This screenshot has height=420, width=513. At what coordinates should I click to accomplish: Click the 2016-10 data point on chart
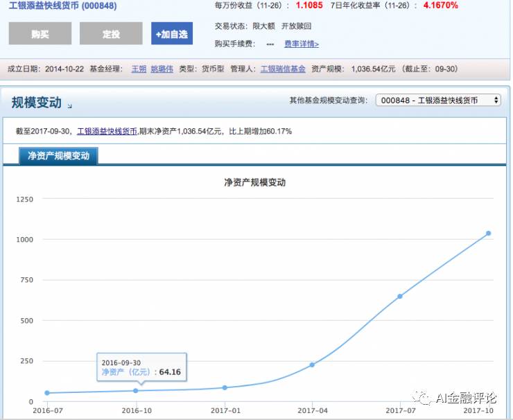pyautogui.click(x=136, y=391)
